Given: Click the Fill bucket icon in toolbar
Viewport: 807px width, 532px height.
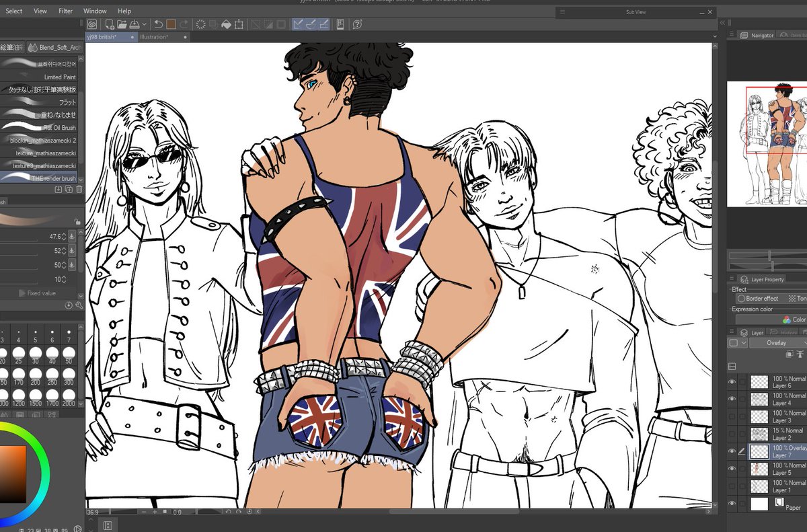Looking at the screenshot, I should 227,24.
